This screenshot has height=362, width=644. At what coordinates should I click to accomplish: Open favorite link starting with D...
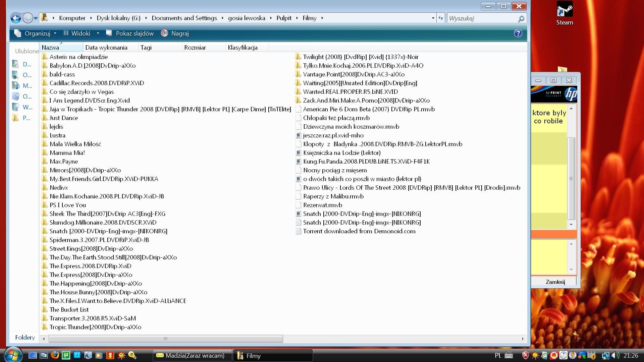tap(22, 64)
